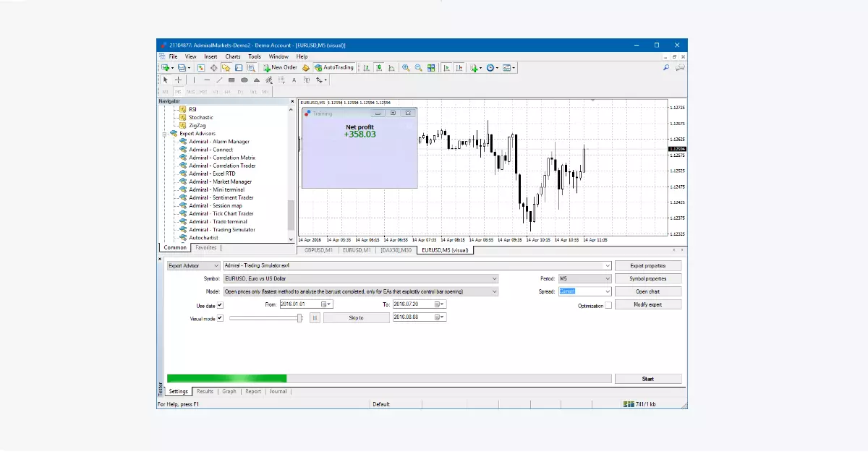Open the Profiles toolbar icon
This screenshot has height=454, width=868.
coord(182,67)
